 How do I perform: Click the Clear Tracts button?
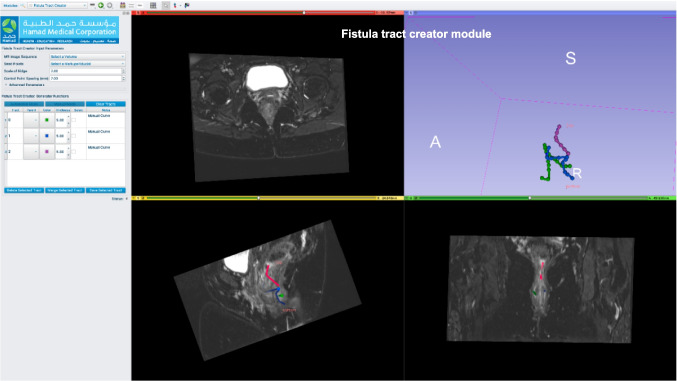click(x=106, y=104)
